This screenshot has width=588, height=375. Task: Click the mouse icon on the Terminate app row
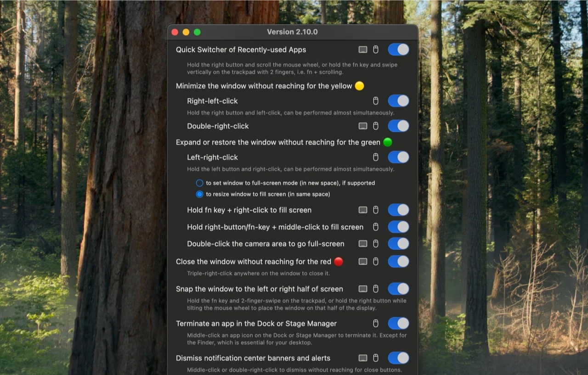coord(375,323)
